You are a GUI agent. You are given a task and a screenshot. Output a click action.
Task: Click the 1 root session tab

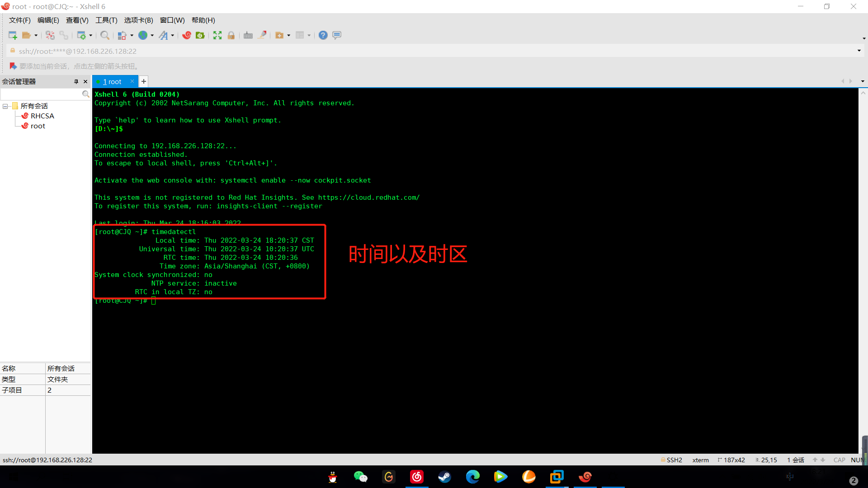tap(113, 82)
